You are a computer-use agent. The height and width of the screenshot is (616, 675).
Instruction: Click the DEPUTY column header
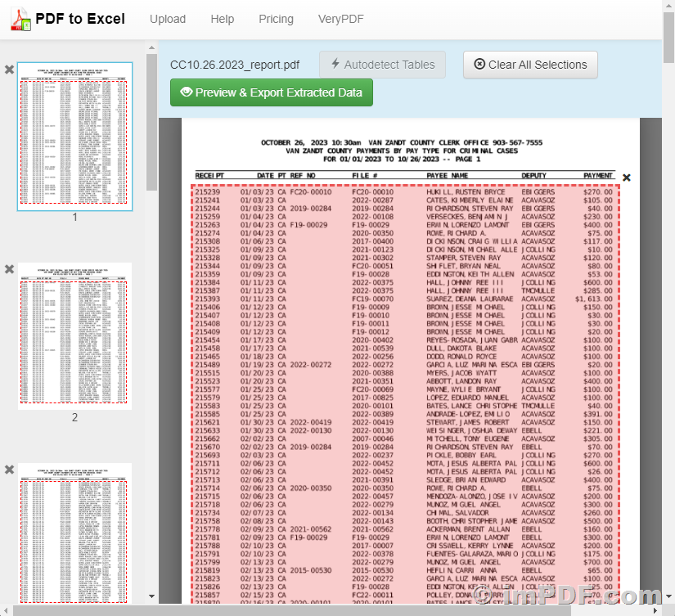pyautogui.click(x=533, y=176)
